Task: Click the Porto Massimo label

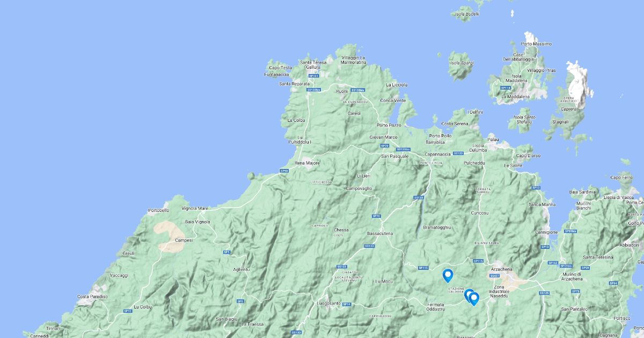Action: tap(536, 44)
